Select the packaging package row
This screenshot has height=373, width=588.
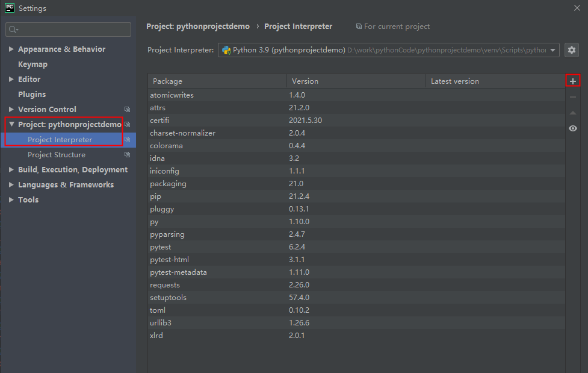[356, 184]
